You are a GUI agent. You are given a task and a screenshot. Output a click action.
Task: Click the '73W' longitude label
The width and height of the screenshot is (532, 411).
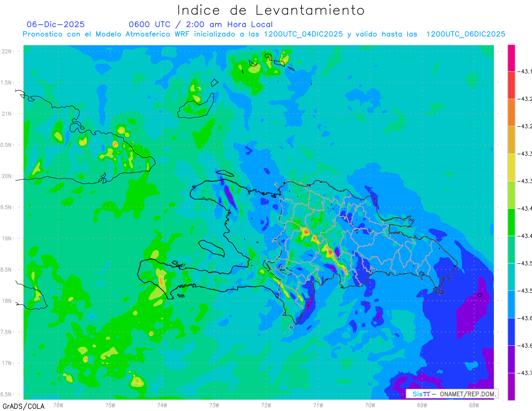(x=214, y=405)
